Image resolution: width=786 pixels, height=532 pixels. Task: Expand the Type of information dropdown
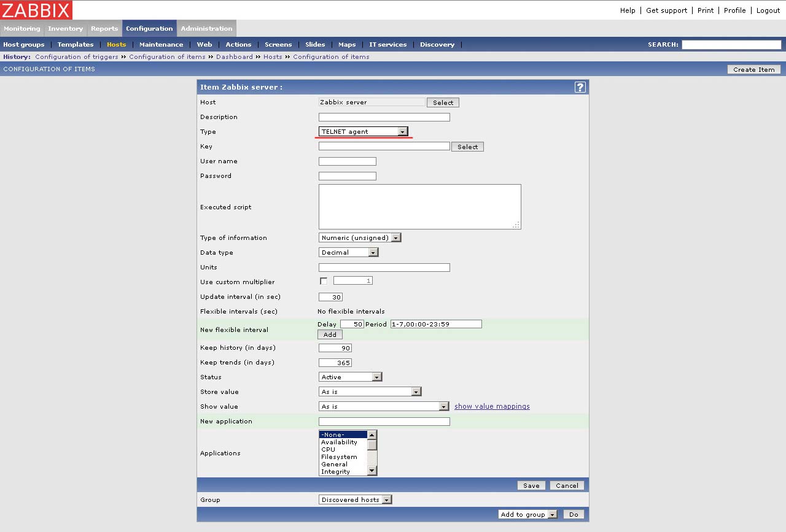click(x=360, y=237)
